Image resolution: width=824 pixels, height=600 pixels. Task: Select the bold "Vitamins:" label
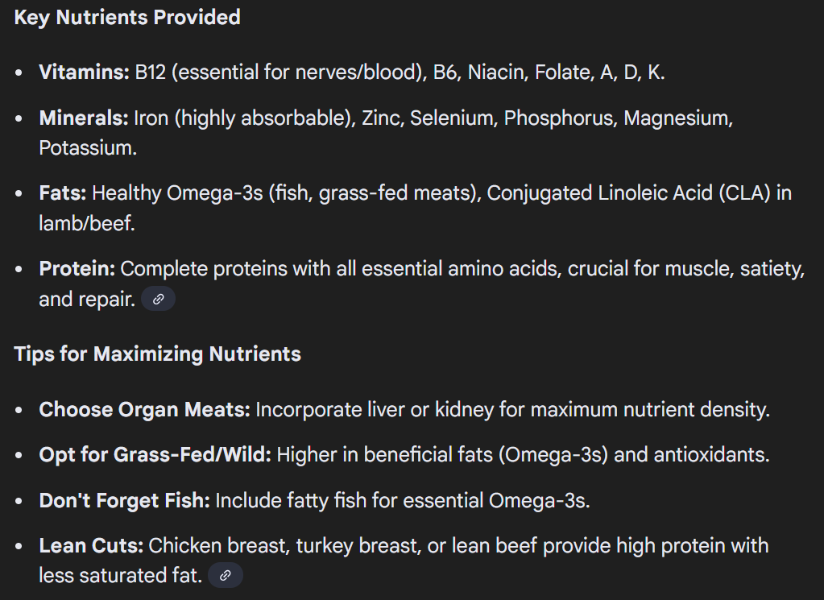coord(84,72)
